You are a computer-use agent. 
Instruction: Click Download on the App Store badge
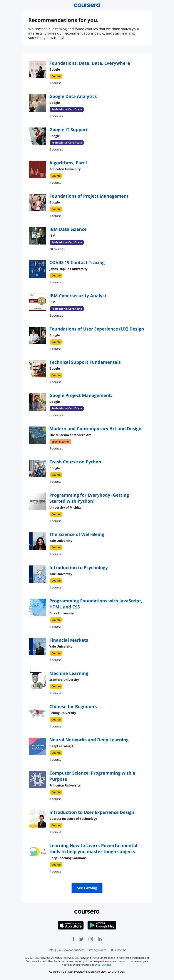tap(71, 925)
